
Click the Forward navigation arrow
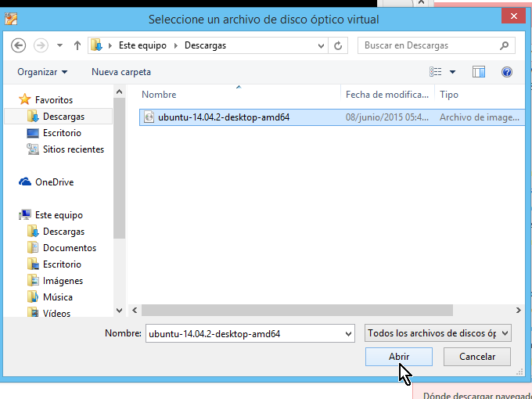[x=41, y=45]
